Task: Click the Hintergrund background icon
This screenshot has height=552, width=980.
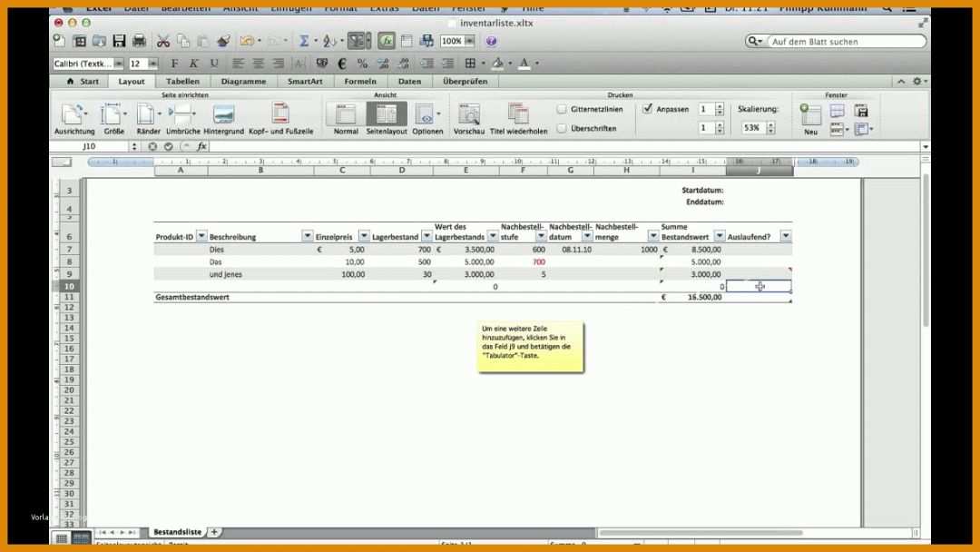Action: (x=222, y=113)
